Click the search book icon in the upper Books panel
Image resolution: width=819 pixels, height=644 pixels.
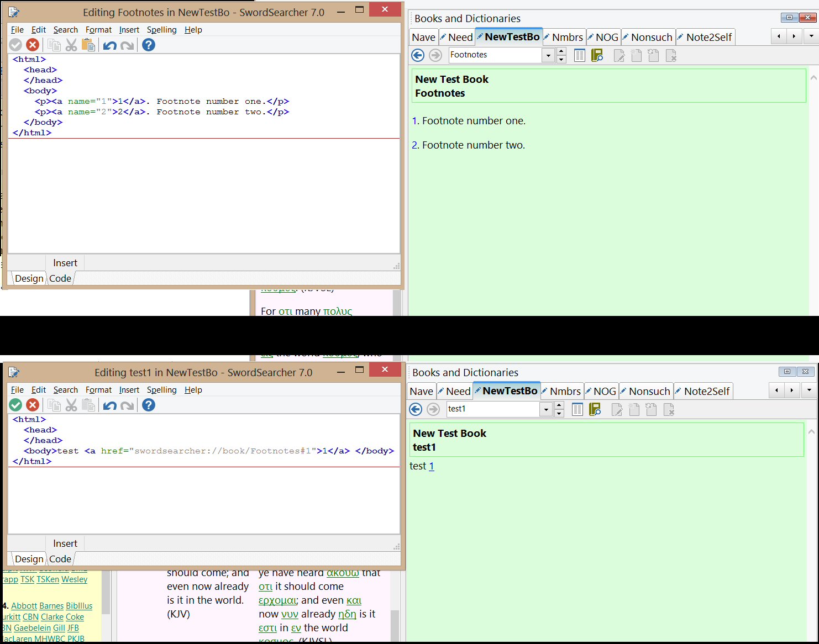click(x=597, y=55)
